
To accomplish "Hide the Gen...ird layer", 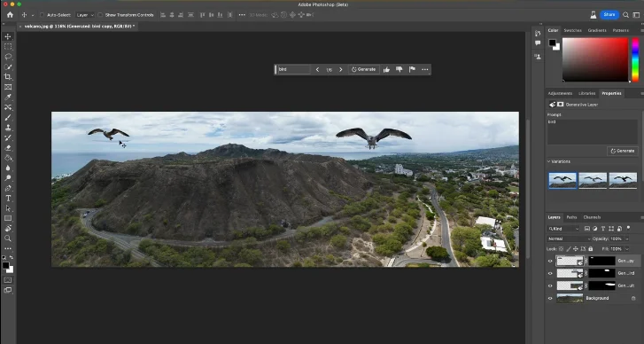I will point(550,273).
